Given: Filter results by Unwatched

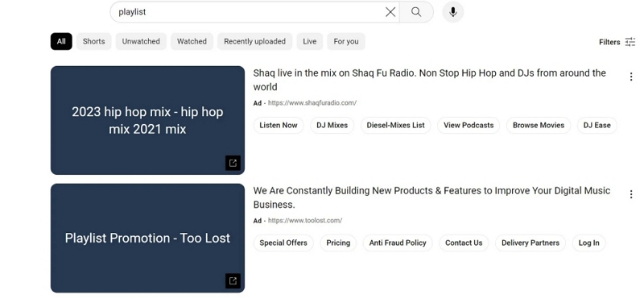Looking at the screenshot, I should click(x=141, y=42).
